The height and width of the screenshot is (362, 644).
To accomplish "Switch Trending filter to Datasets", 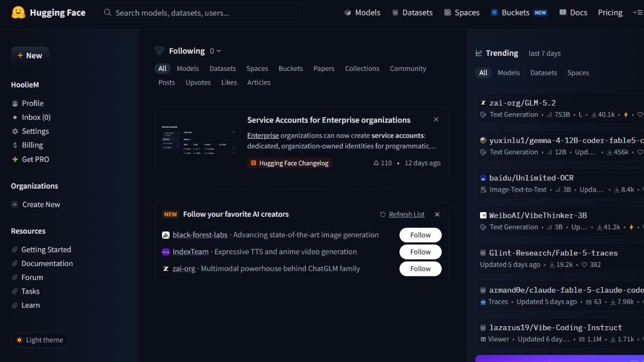I will pos(543,73).
